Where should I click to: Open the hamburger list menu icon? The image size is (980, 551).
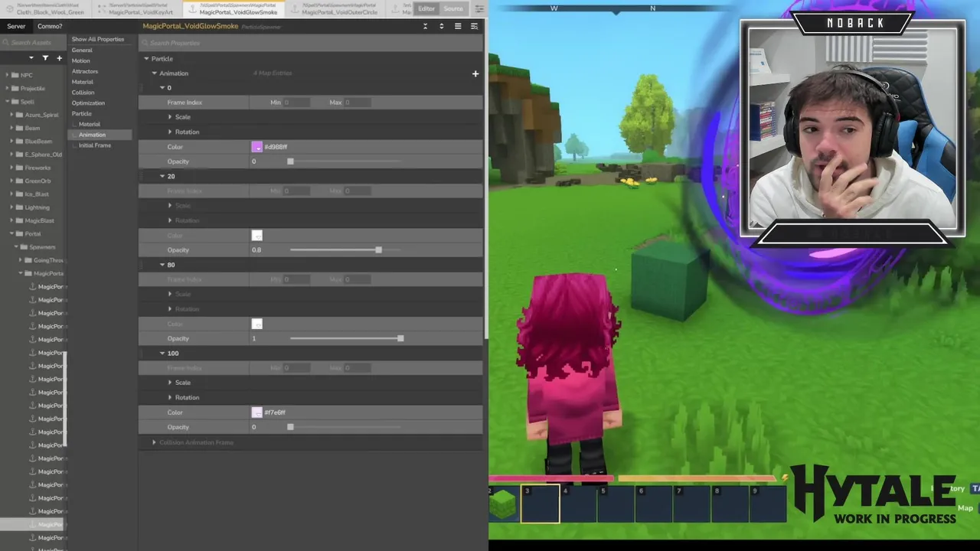458,26
